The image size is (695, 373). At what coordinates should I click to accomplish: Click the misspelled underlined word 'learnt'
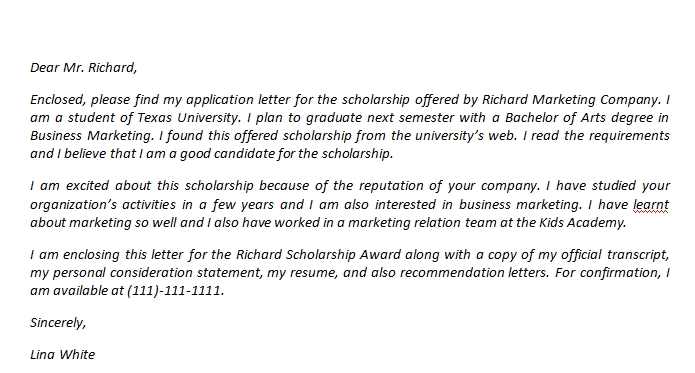(x=651, y=205)
